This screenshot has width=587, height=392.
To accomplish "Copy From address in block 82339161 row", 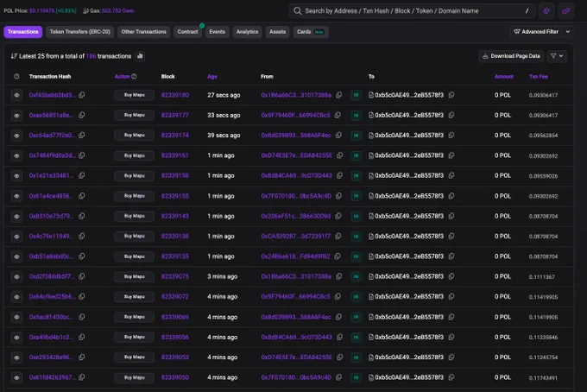I will coord(339,155).
